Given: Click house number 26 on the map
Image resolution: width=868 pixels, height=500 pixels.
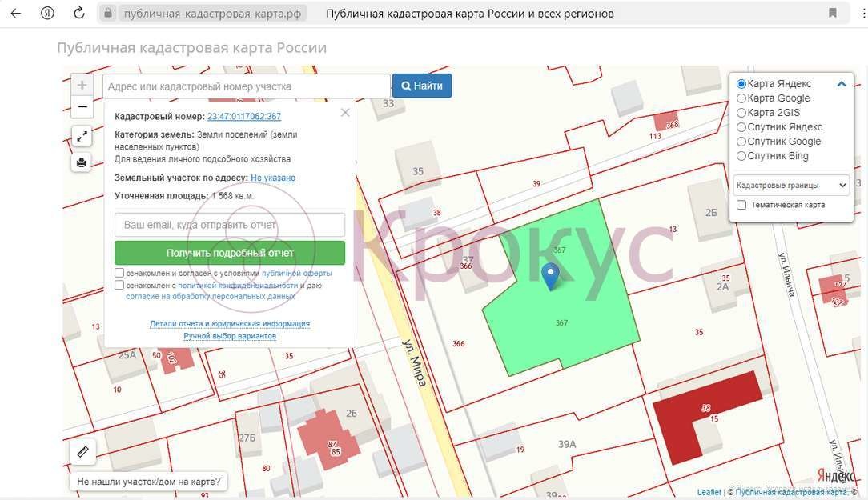Looking at the screenshot, I should click(x=351, y=413).
